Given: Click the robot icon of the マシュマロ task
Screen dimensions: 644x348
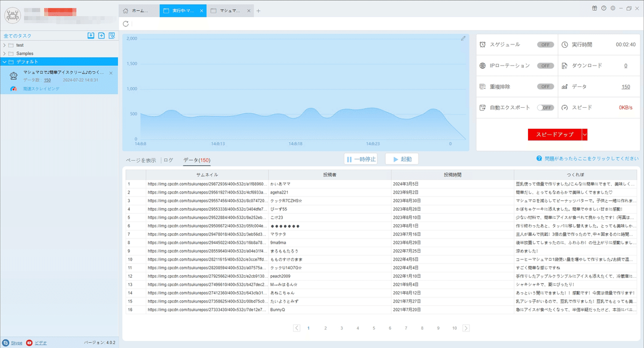Looking at the screenshot, I should pos(14,77).
